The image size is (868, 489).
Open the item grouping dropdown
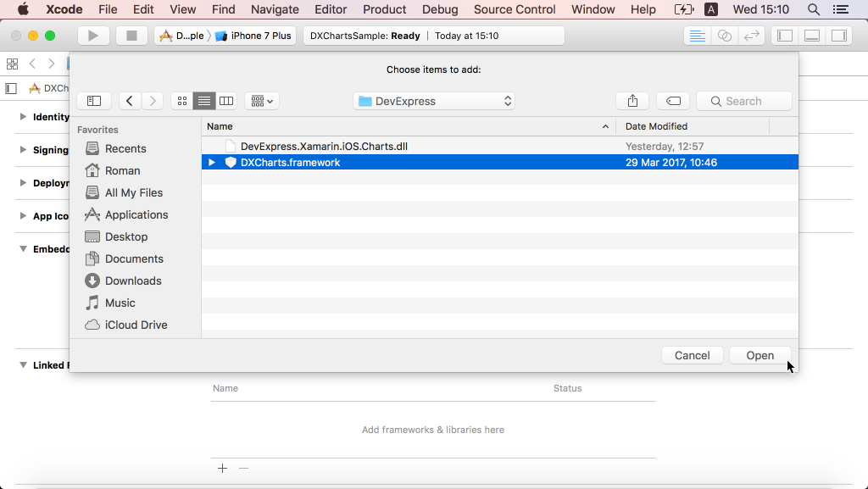tap(261, 100)
